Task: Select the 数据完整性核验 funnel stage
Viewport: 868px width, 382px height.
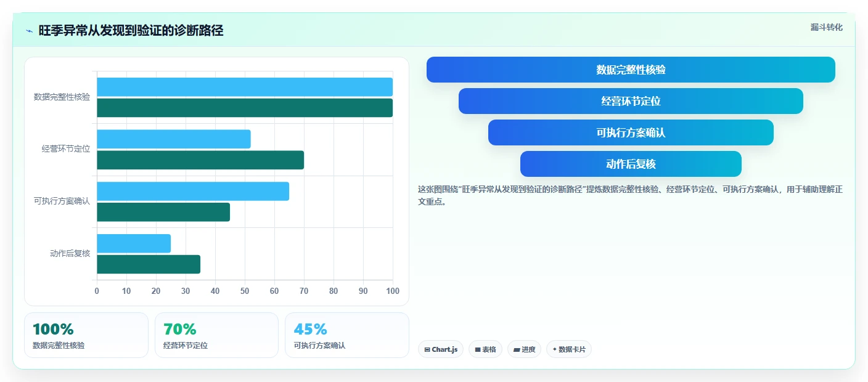Action: click(631, 70)
